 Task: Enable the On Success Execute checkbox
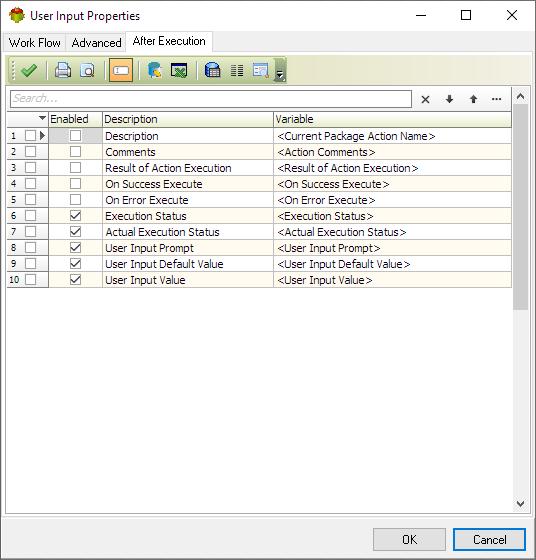coord(75,184)
